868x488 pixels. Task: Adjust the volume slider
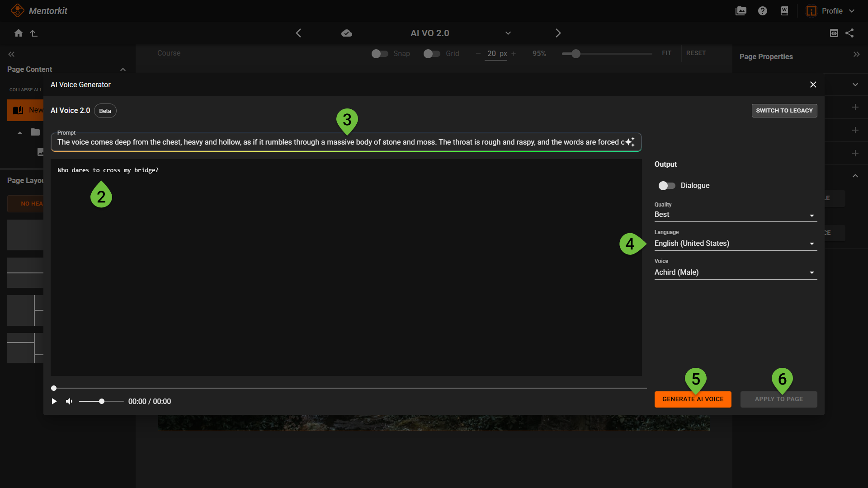point(102,401)
